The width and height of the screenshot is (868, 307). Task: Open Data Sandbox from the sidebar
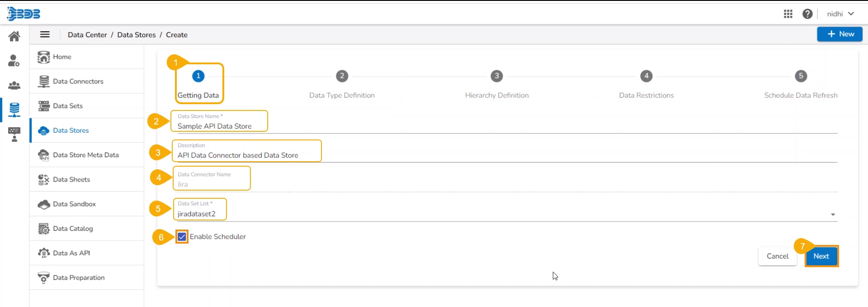[x=74, y=204]
